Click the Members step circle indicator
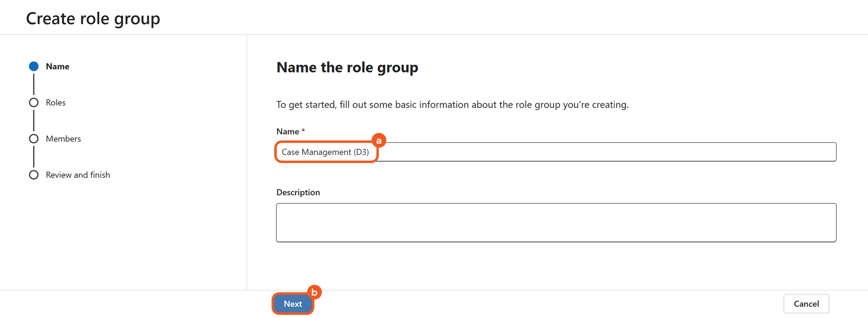Viewport: 868px width, 317px height. (34, 138)
